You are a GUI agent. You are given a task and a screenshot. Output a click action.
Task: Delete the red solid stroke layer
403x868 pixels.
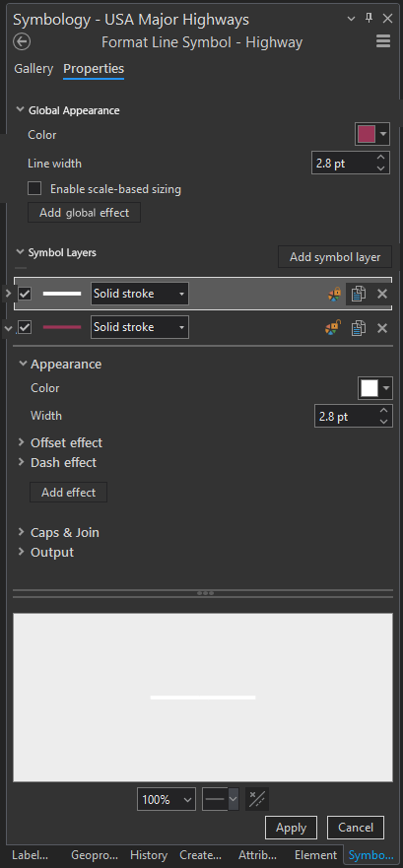382,328
